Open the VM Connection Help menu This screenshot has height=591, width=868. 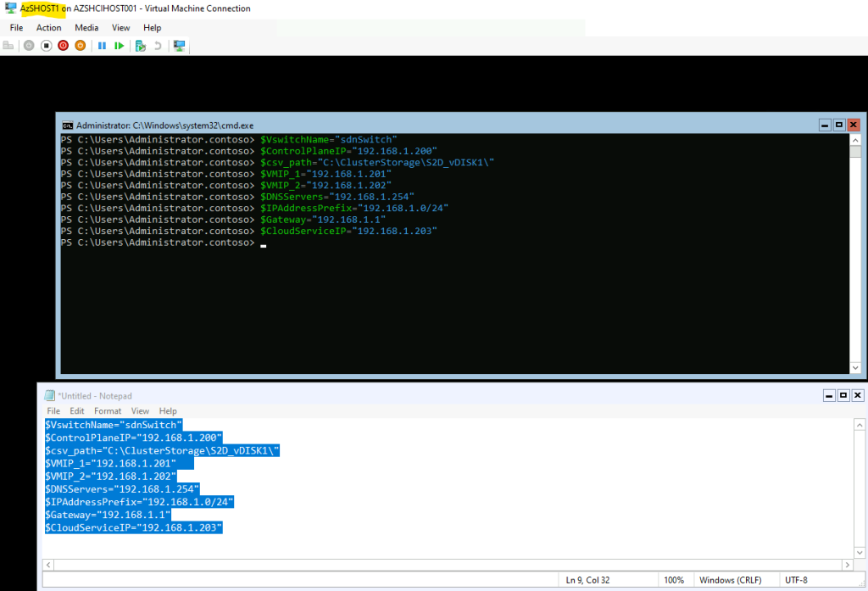pos(153,28)
